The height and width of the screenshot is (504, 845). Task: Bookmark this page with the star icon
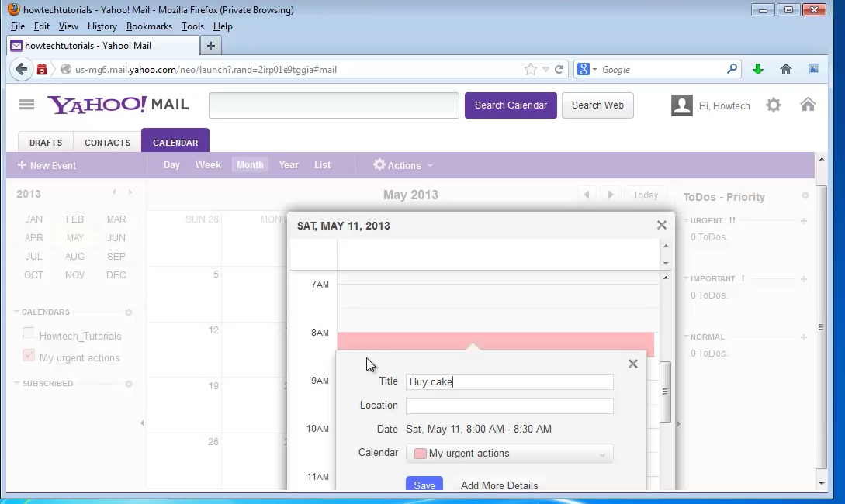[531, 70]
